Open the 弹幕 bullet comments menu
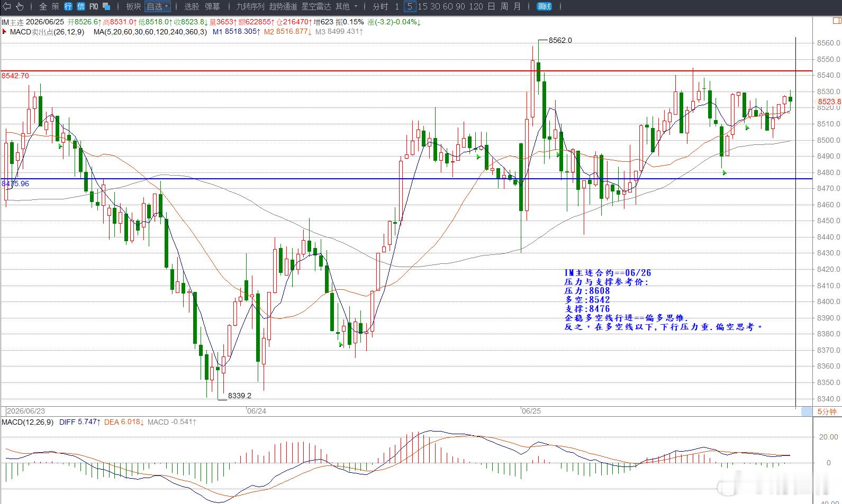 coord(212,6)
